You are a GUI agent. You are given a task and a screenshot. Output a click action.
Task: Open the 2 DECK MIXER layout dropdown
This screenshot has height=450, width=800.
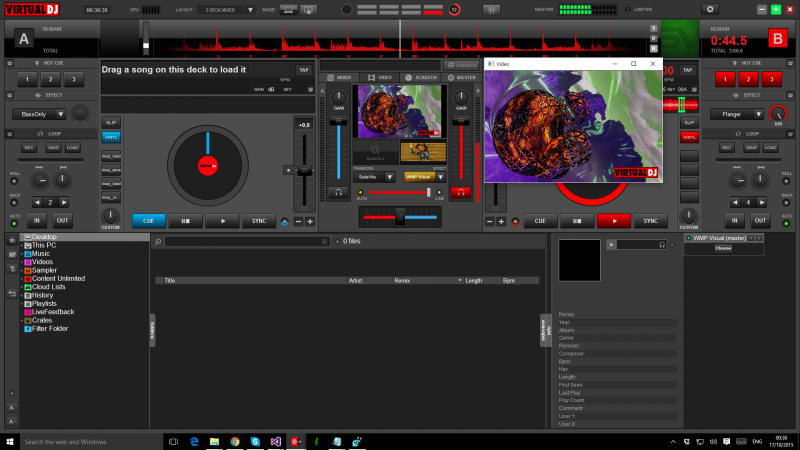pos(250,10)
